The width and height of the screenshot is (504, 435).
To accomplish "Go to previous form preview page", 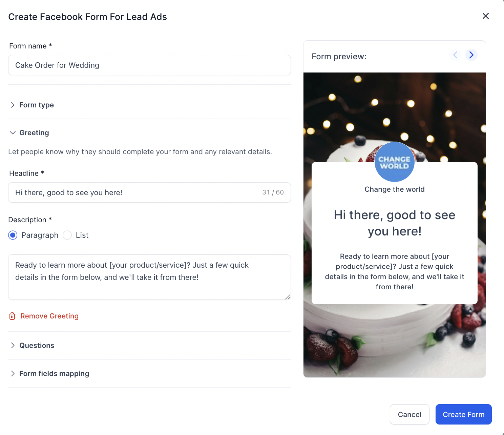I will pyautogui.click(x=455, y=55).
